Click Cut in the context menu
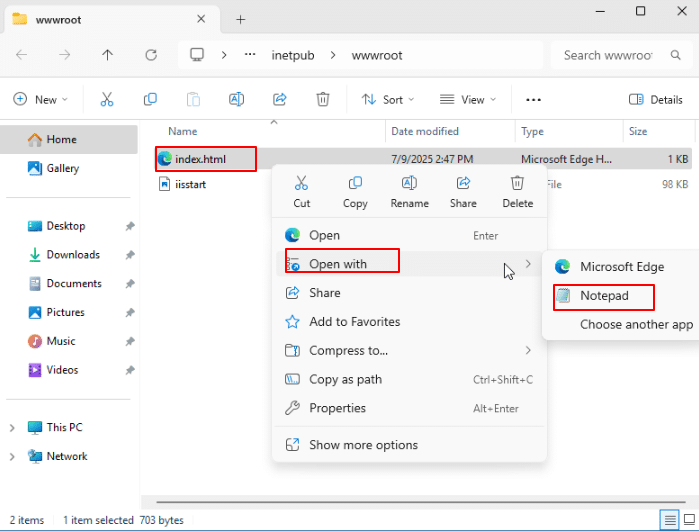Screen dimensions: 699x531 pos(301,192)
